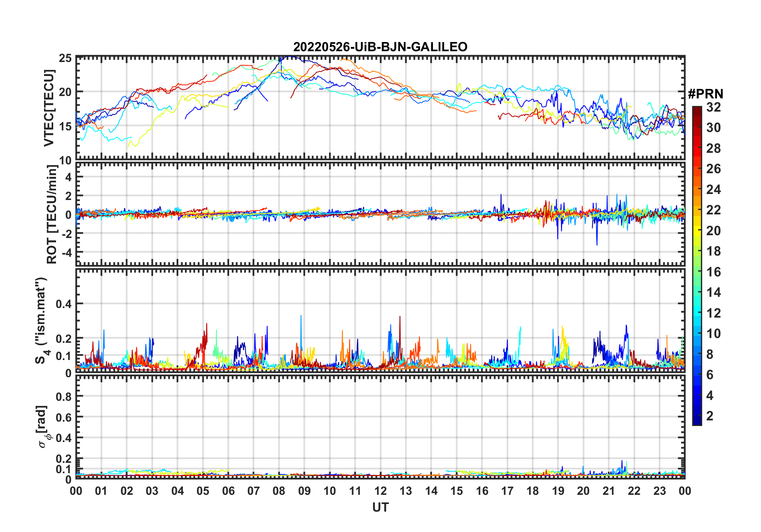This screenshot has height=532, width=761.
Task: Select the ROT [TECU/min] y-axis label
Action: (52, 214)
